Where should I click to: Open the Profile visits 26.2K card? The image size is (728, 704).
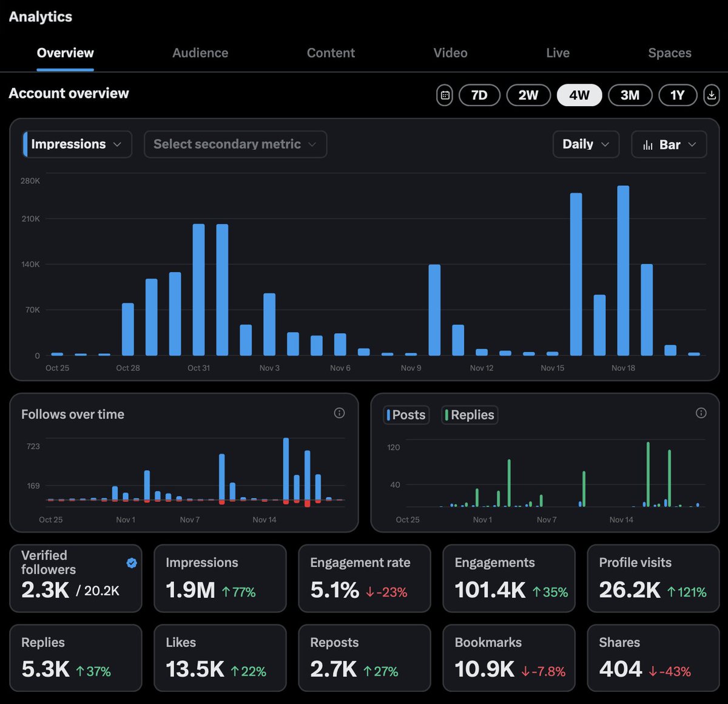[x=653, y=578]
